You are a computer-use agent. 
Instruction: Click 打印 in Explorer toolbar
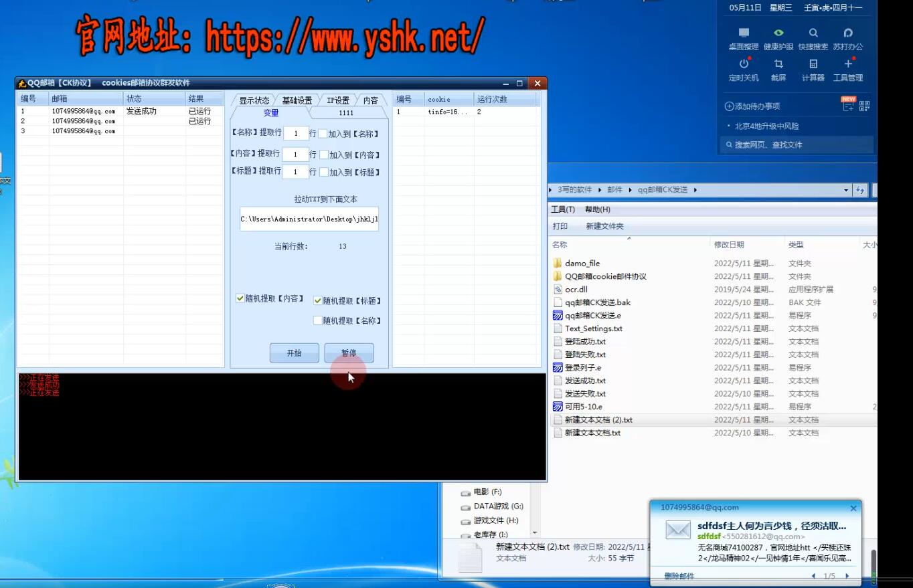click(x=560, y=226)
